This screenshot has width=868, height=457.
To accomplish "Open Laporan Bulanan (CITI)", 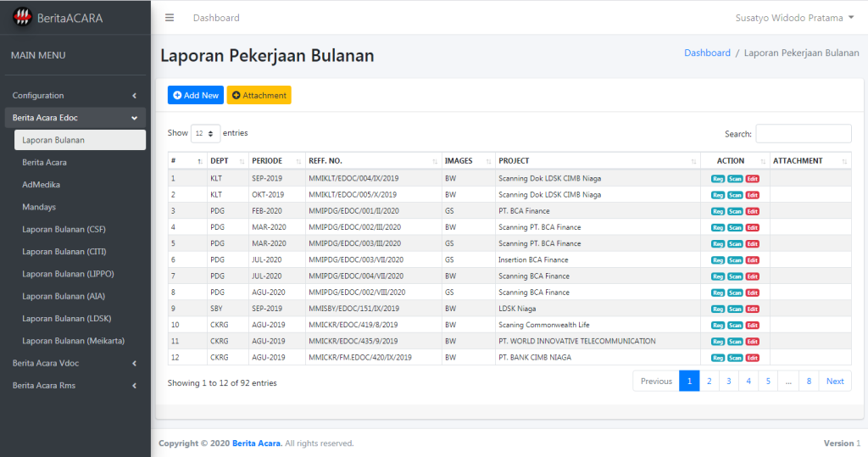I will (x=80, y=252).
